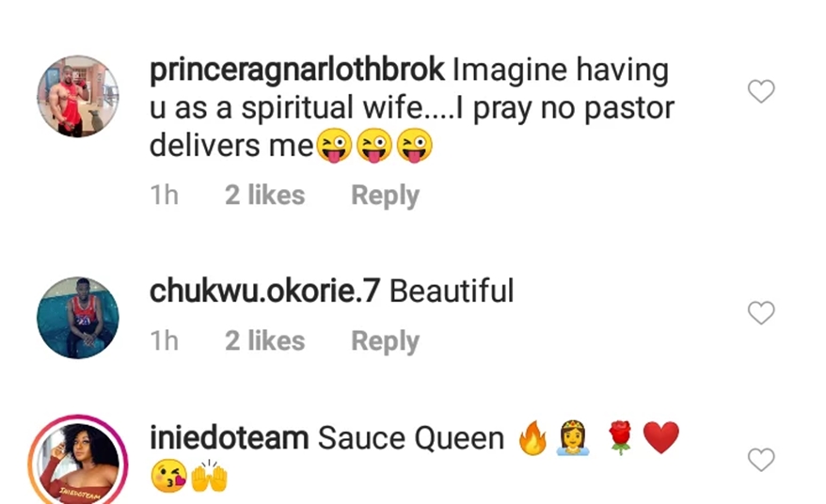Click the red heart emoji in iniedoteam's comment
Image resolution: width=826 pixels, height=504 pixels.
point(661,438)
